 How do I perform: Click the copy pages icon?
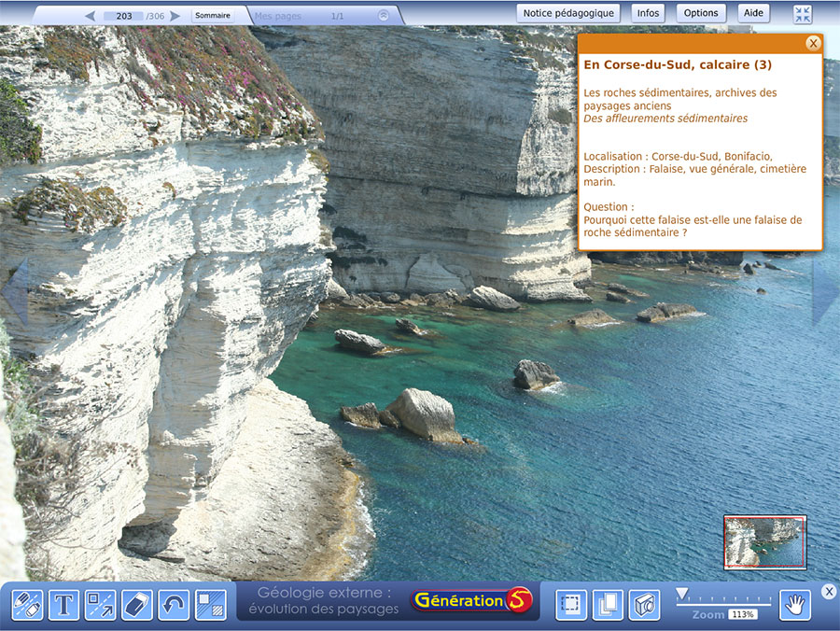click(608, 605)
